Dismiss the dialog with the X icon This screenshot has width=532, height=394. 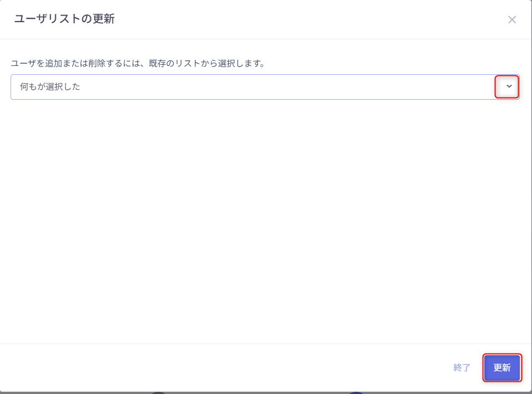[511, 19]
